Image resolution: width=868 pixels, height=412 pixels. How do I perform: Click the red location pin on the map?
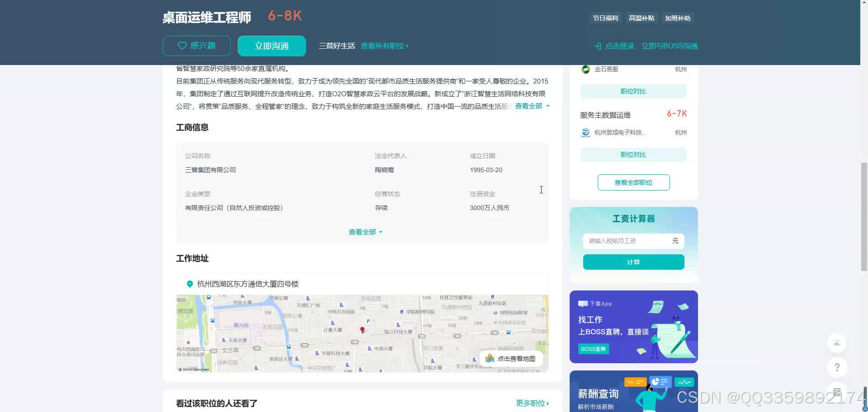[x=363, y=330]
